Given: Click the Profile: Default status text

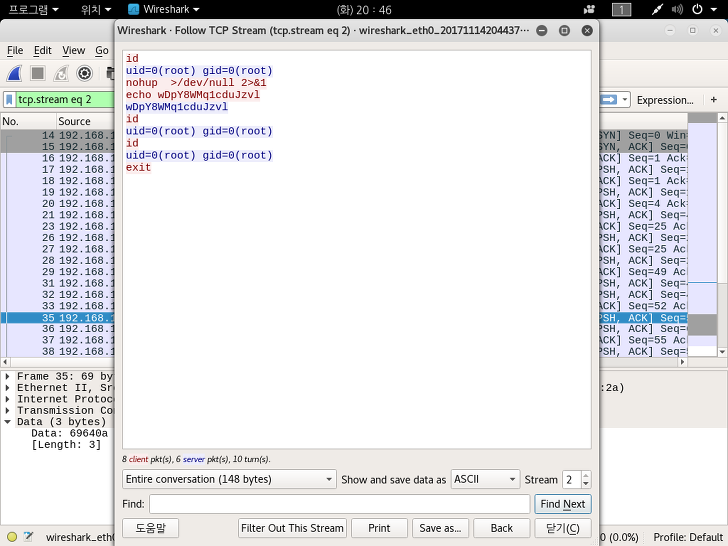Looking at the screenshot, I should pos(688,537).
